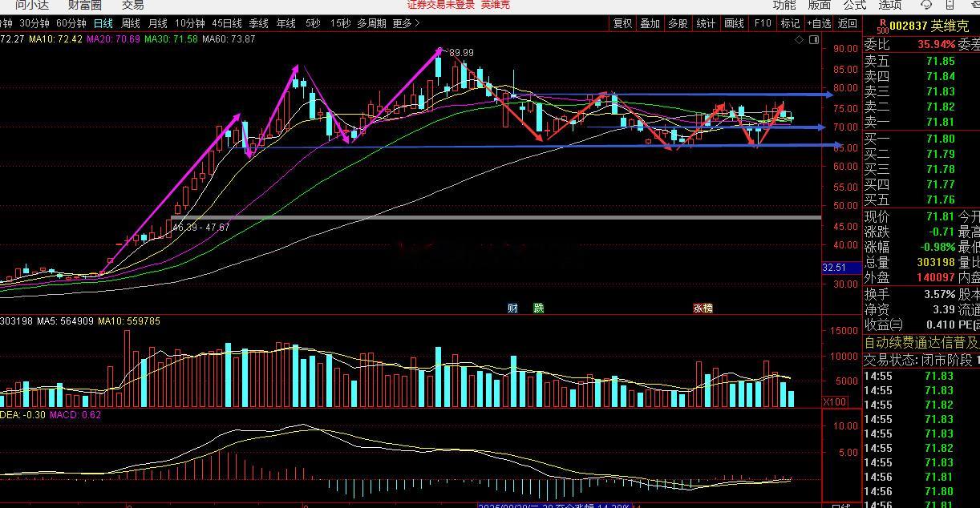Expand the 更多 periods dropdown
Screen dimensions: 980x508
407,24
